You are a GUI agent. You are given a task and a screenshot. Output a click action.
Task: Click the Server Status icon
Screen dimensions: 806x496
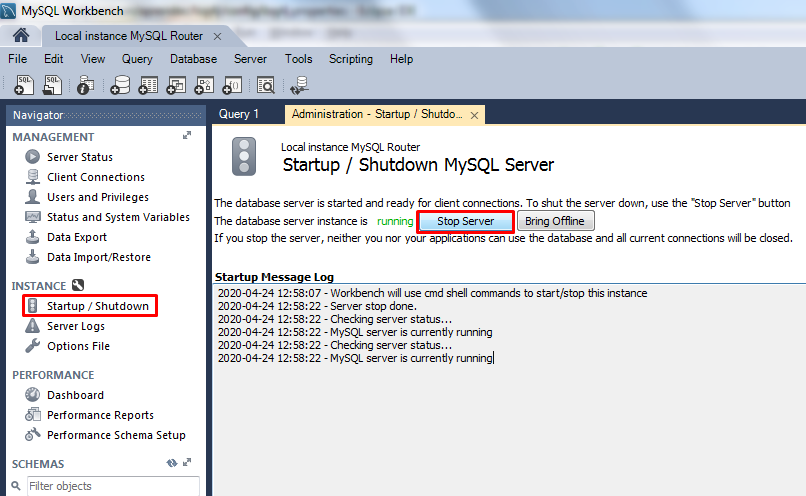point(32,157)
